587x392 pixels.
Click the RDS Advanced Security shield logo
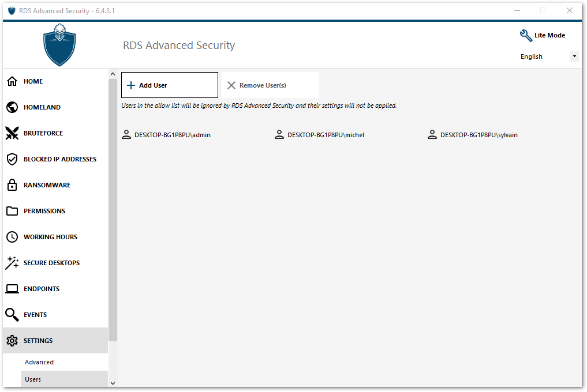click(x=59, y=45)
